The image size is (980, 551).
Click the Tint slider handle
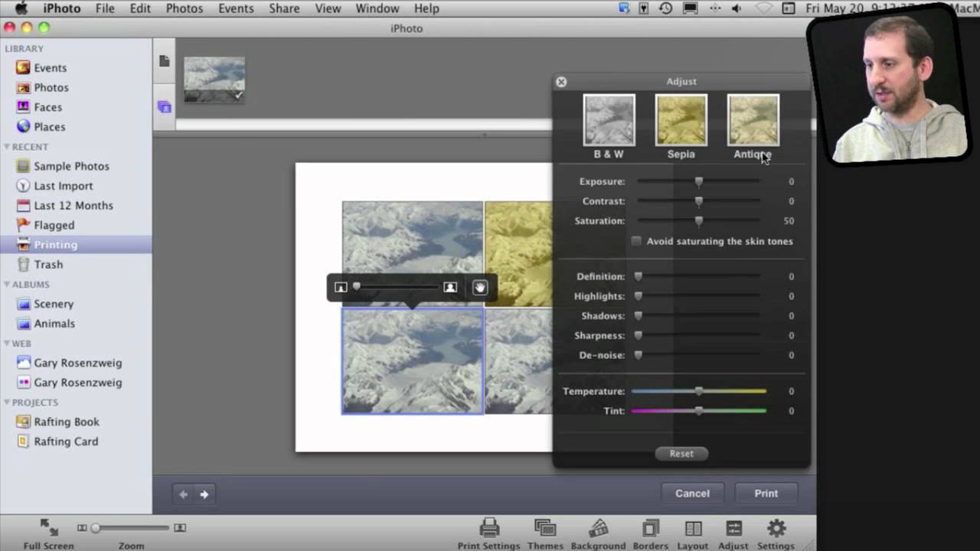click(x=699, y=411)
